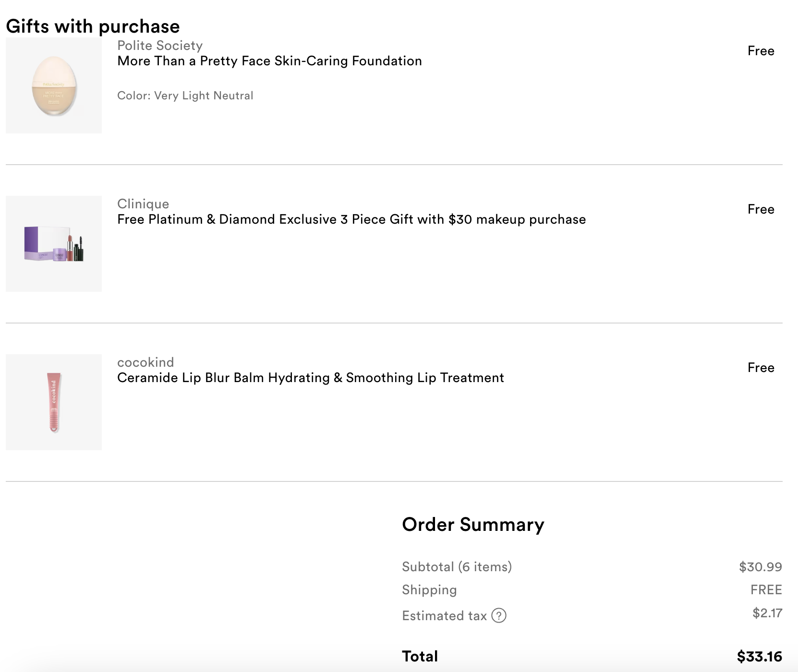This screenshot has height=672, width=798.
Task: Open the Clinique 3 Piece Gift thumbnail
Action: click(54, 244)
